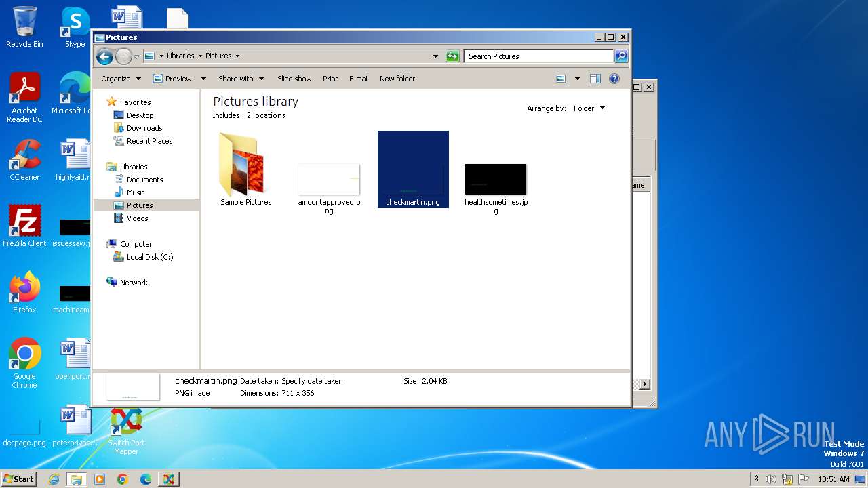Image resolution: width=868 pixels, height=488 pixels.
Task: Click the Chrome taskbar icon
Action: tap(123, 479)
